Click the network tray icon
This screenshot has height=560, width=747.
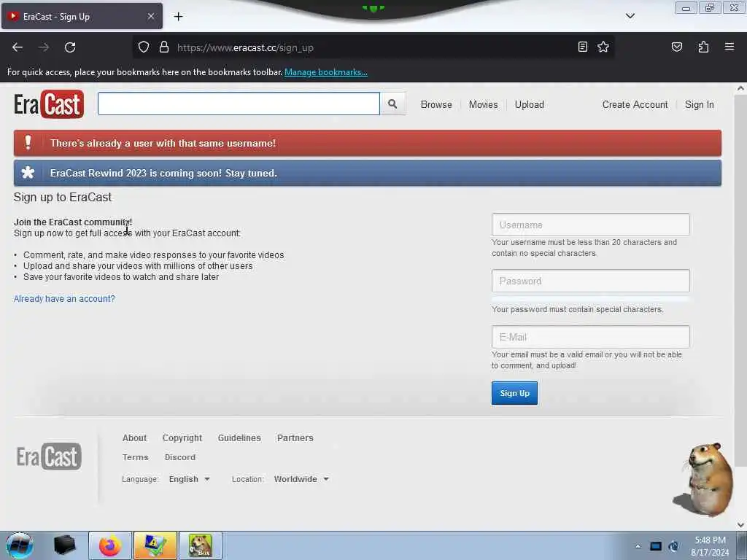point(656,546)
